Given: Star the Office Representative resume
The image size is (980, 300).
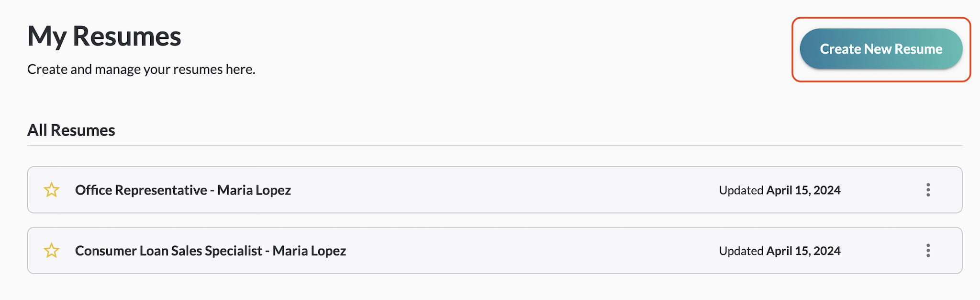Looking at the screenshot, I should tap(52, 190).
